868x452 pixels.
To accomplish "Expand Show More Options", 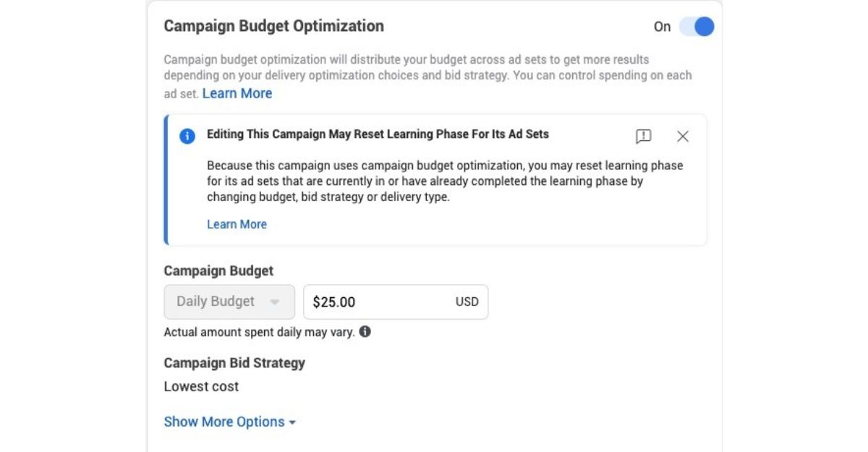I will point(230,422).
